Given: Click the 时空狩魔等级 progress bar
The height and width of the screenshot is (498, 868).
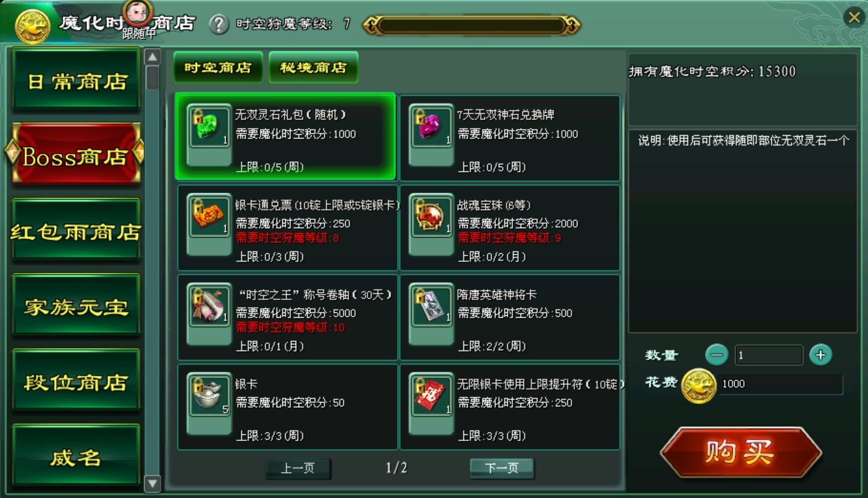Looking at the screenshot, I should (471, 25).
